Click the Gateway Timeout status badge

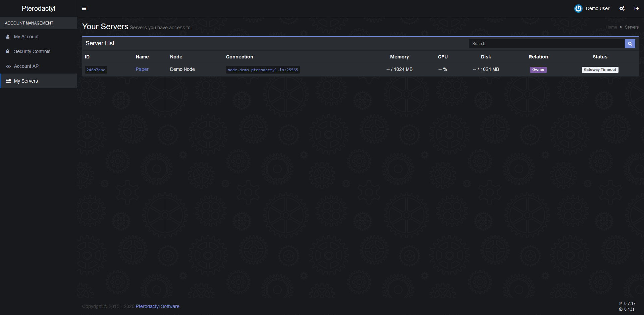tap(600, 70)
